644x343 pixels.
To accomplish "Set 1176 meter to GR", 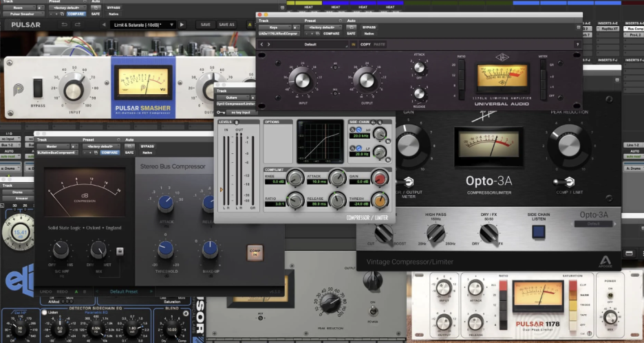I will (543, 65).
